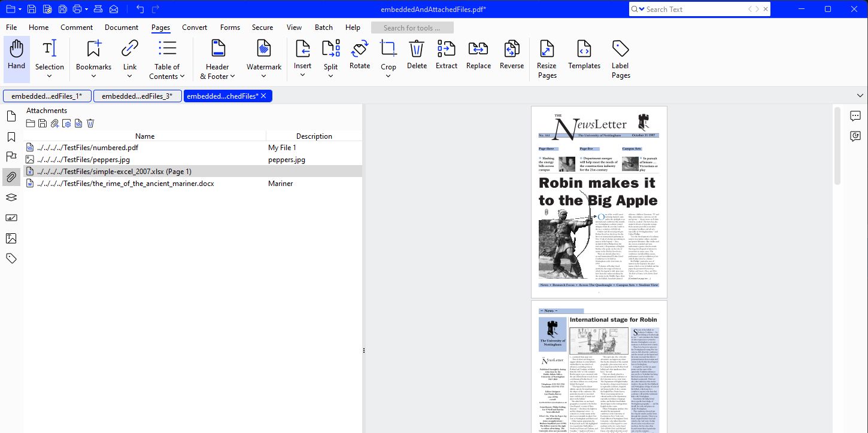Open the Tags panel in the sidebar

[11, 258]
